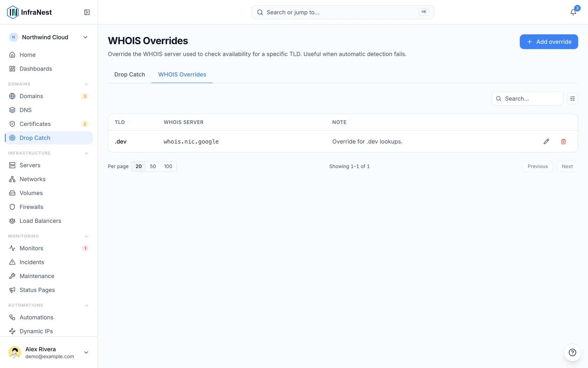Select the WHOIS Overrides tab
The height and width of the screenshot is (368, 588).
[x=182, y=74]
